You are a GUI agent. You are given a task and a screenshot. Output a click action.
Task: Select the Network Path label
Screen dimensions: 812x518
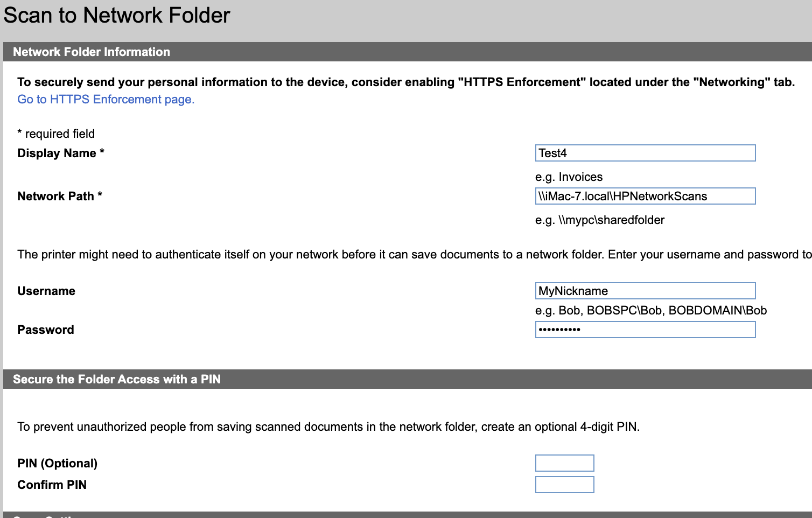[55, 197]
